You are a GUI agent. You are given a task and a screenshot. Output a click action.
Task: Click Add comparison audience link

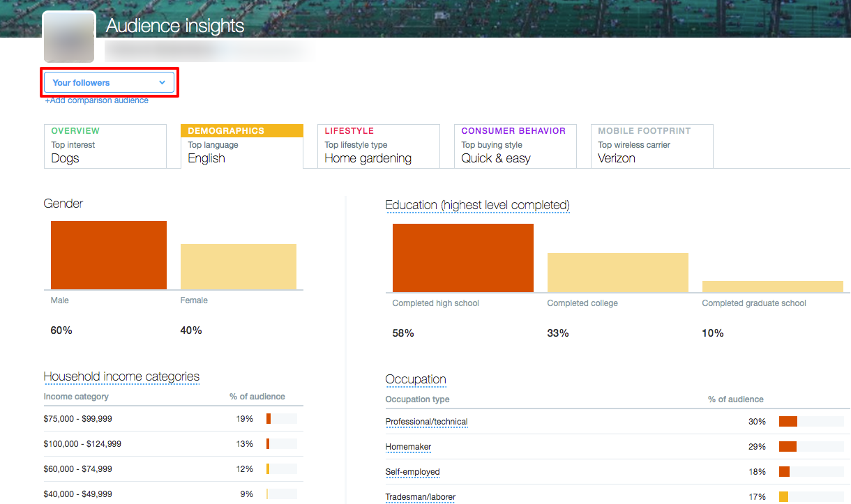96,100
